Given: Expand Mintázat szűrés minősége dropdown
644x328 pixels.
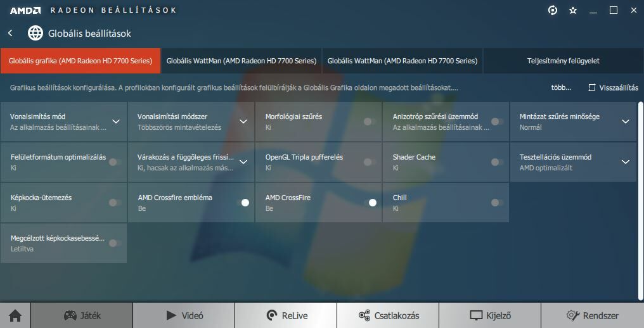Looking at the screenshot, I should pyautogui.click(x=626, y=122).
